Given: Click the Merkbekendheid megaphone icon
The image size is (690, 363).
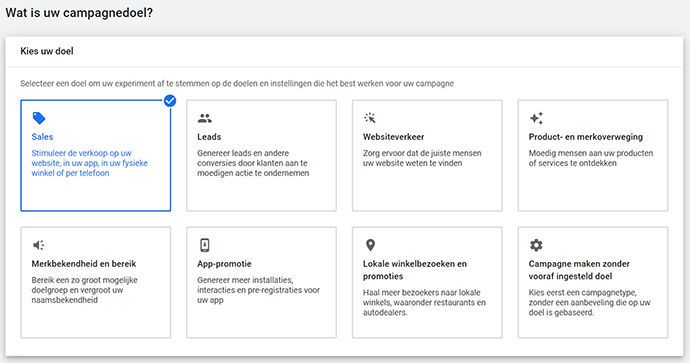Looking at the screenshot, I should [x=39, y=245].
